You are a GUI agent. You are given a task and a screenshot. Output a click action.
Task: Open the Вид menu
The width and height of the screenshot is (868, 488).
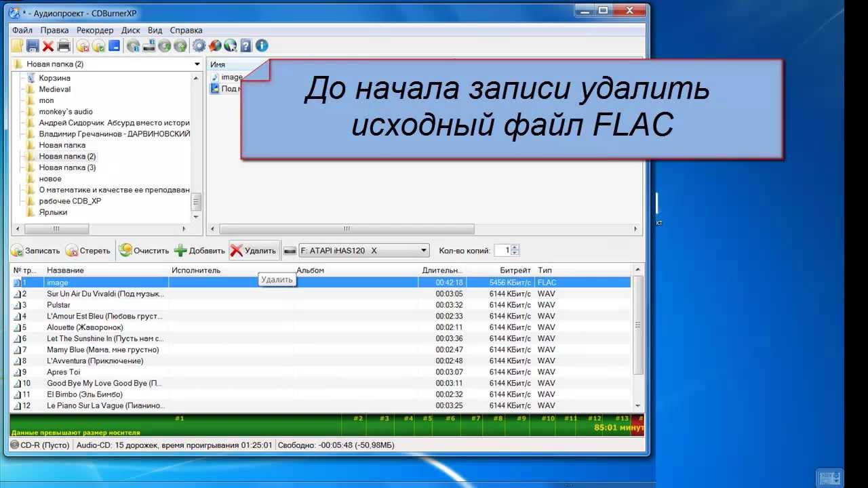pos(155,30)
